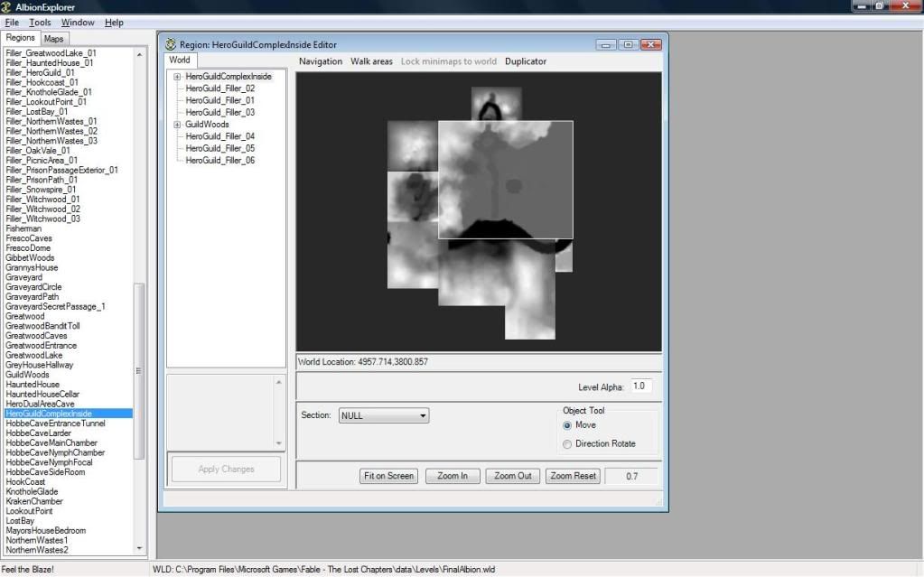
Task: Switch to the Maps tab
Action: pyautogui.click(x=53, y=39)
